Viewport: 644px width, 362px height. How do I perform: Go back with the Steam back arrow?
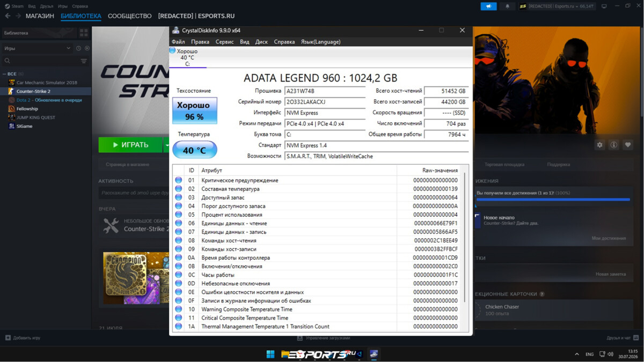point(8,16)
